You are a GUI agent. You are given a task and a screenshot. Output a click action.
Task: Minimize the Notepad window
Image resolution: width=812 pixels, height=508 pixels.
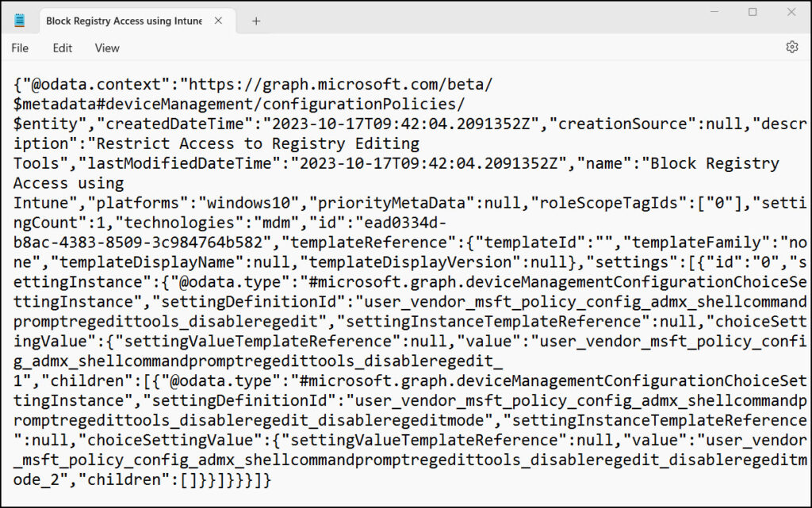pyautogui.click(x=714, y=11)
